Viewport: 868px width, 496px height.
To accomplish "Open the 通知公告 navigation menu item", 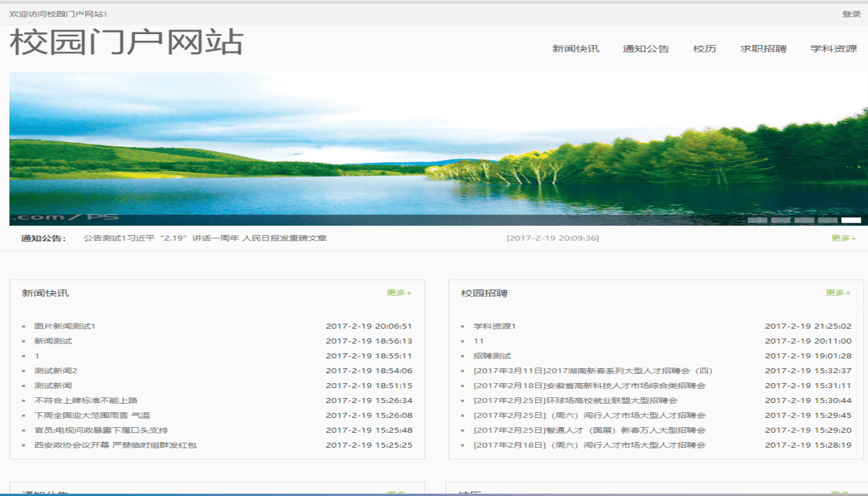I will click(647, 48).
